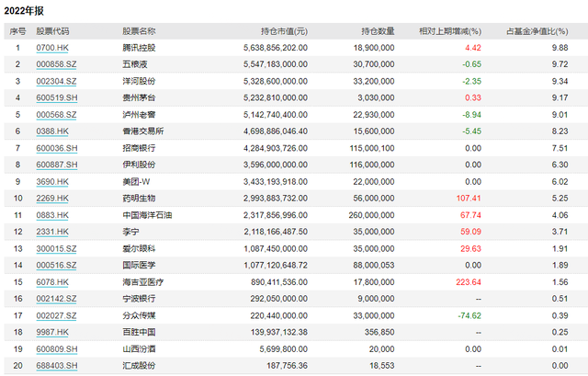Select stock name 药明生物
Image resolution: width=588 pixels, height=376 pixels.
(x=139, y=199)
